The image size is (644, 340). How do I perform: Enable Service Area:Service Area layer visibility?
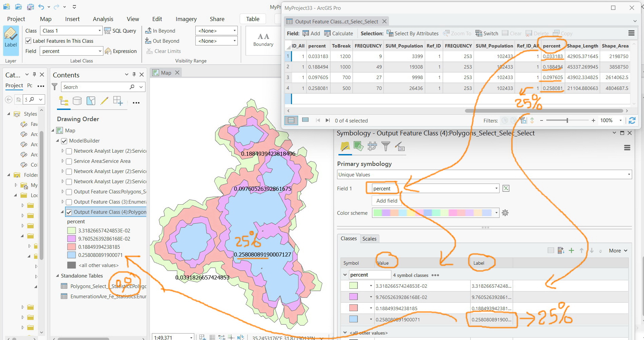69,161
